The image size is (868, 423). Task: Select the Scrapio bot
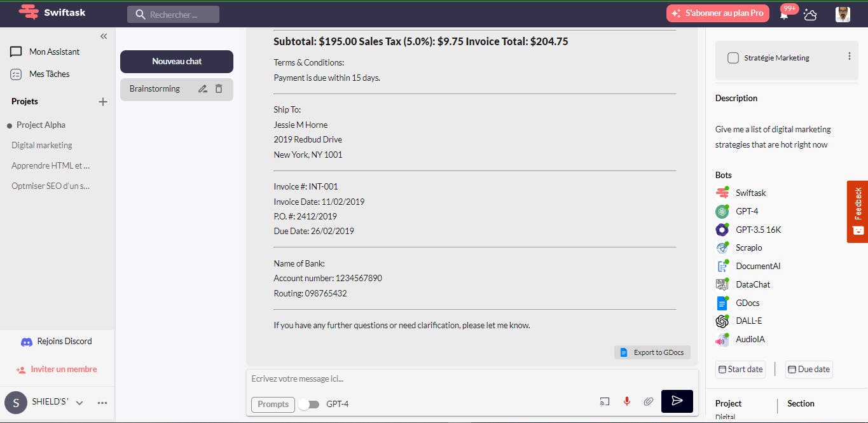click(739, 247)
